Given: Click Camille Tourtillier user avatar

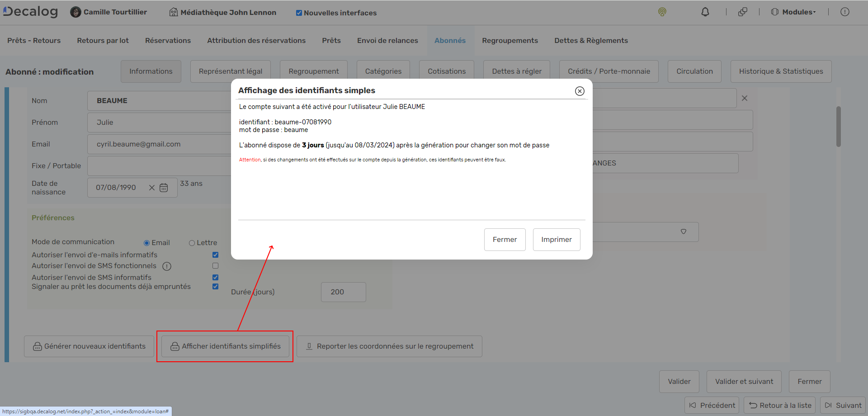Looking at the screenshot, I should pyautogui.click(x=75, y=12).
